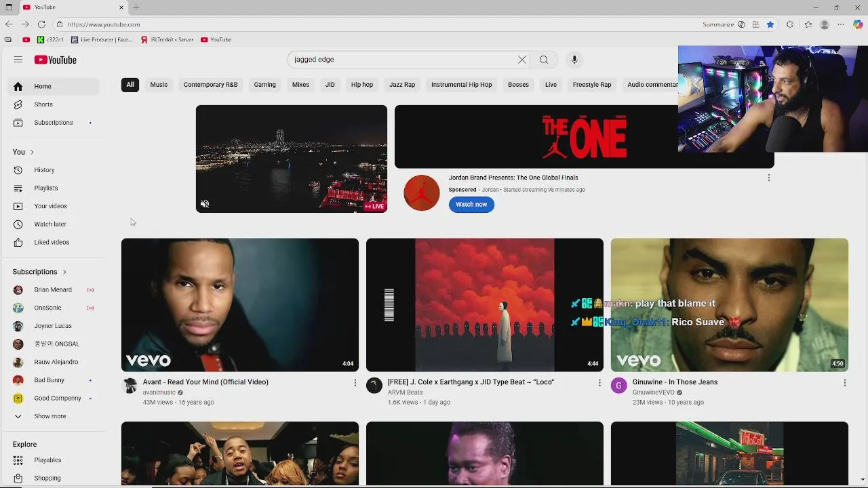Open Shopping under Explore

(54, 478)
